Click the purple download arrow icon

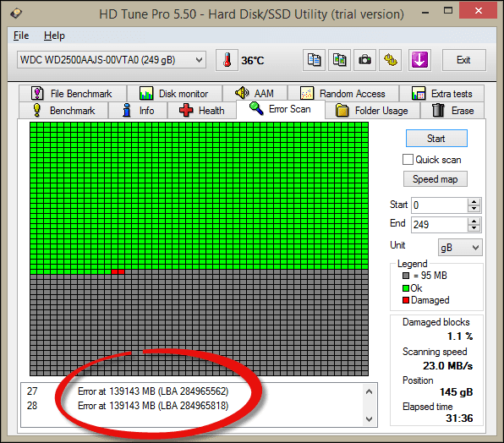pyautogui.click(x=419, y=60)
